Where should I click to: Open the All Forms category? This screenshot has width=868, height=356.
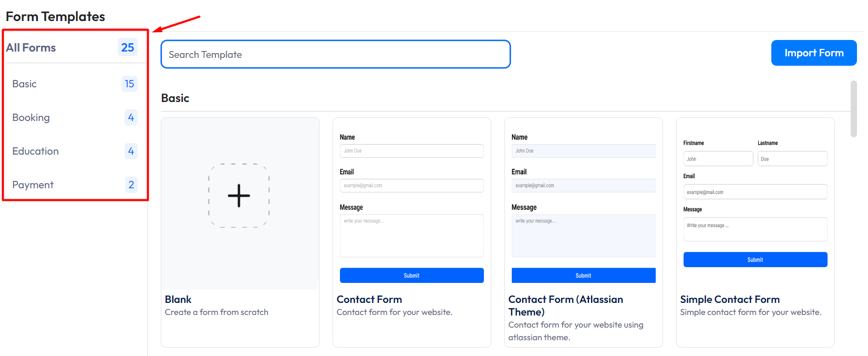pyautogui.click(x=32, y=48)
